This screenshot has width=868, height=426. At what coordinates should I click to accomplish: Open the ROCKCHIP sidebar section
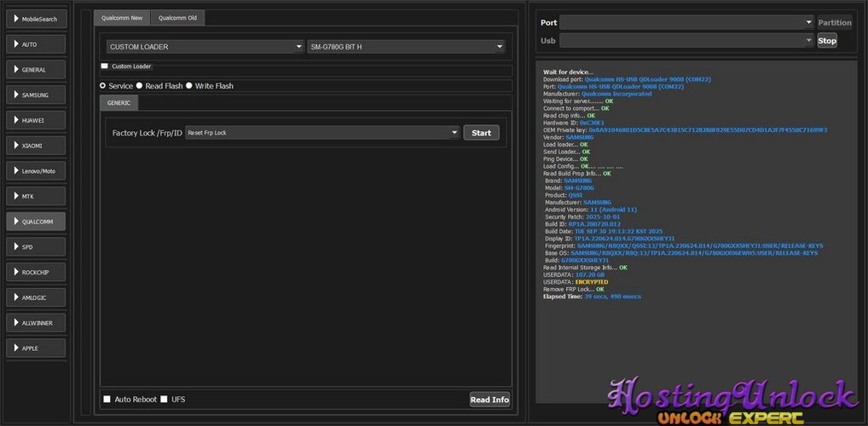coord(36,272)
